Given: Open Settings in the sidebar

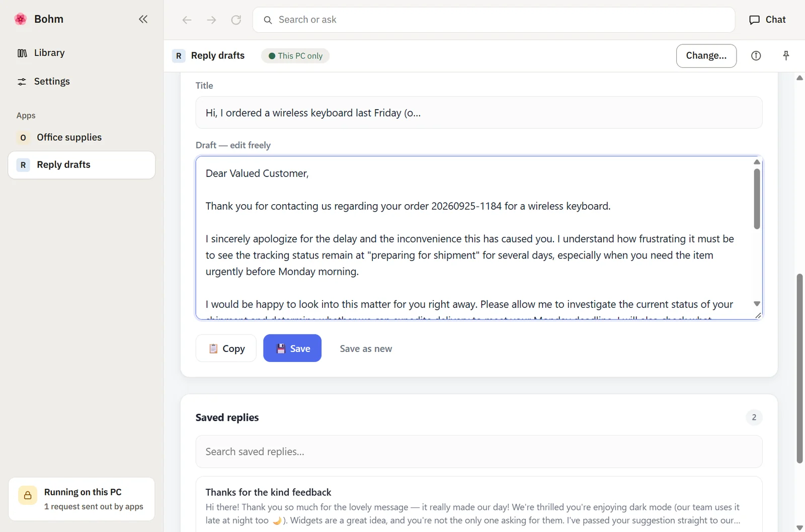Looking at the screenshot, I should [82, 81].
